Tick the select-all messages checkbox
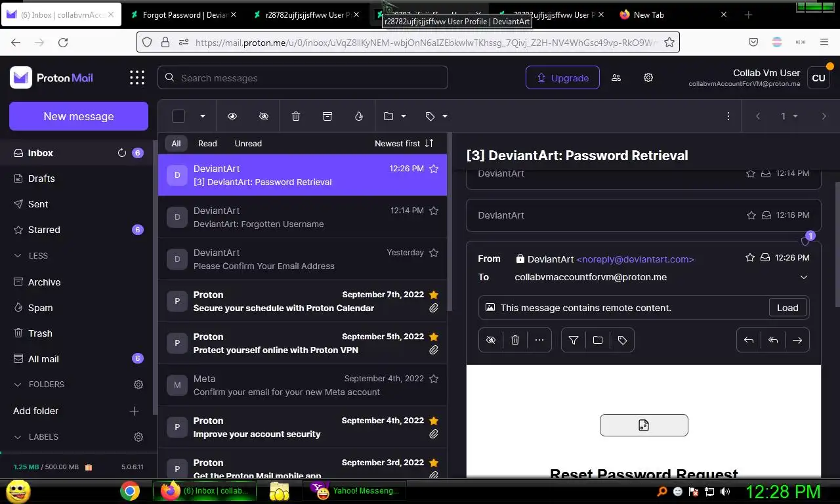The height and width of the screenshot is (504, 840). coord(178,116)
